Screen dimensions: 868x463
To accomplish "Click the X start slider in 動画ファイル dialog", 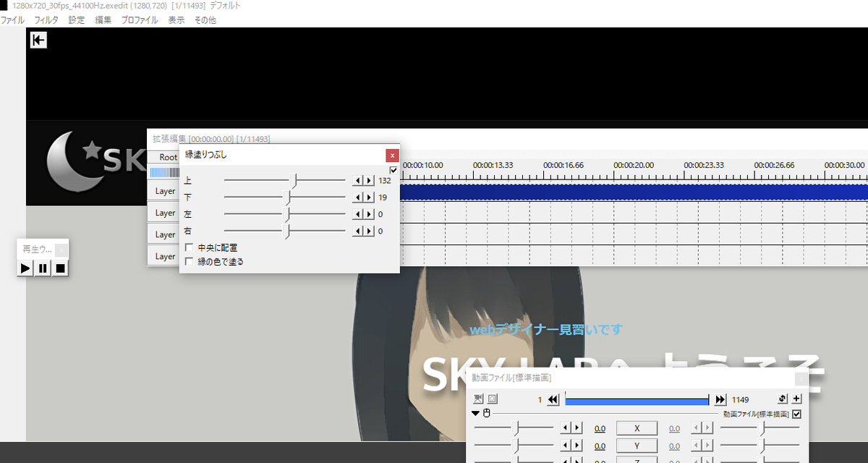I will coord(514,428).
